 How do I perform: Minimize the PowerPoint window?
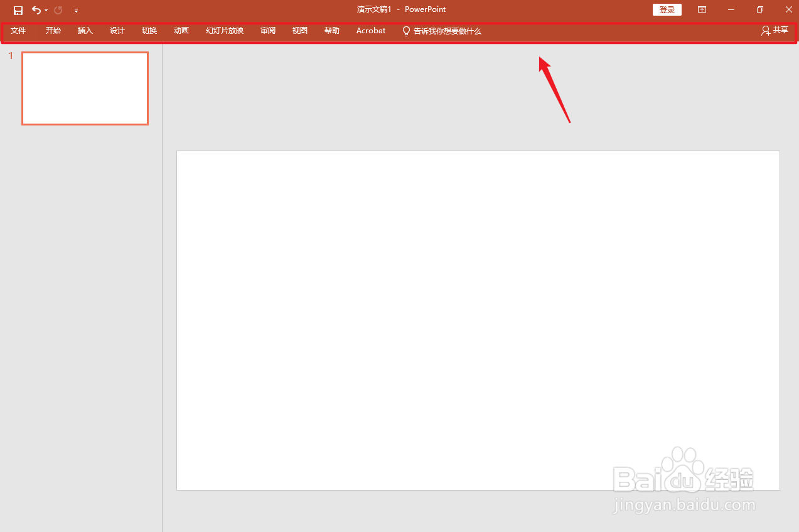click(x=731, y=10)
